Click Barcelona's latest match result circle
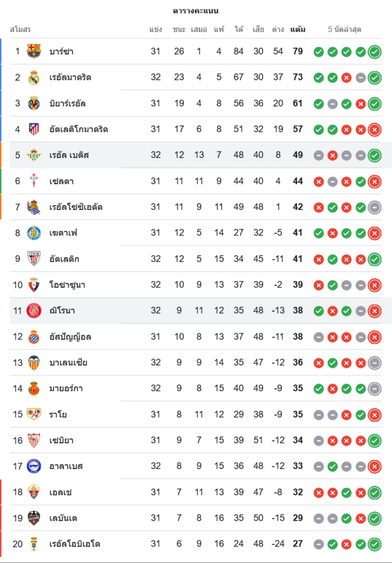Viewport: 392px width, 563px height. click(375, 52)
